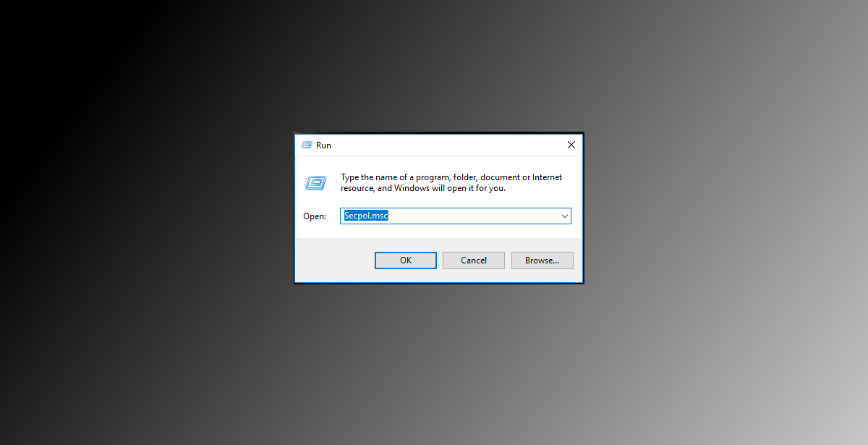Image resolution: width=868 pixels, height=445 pixels.
Task: Close the Run dialog with X
Action: (571, 145)
